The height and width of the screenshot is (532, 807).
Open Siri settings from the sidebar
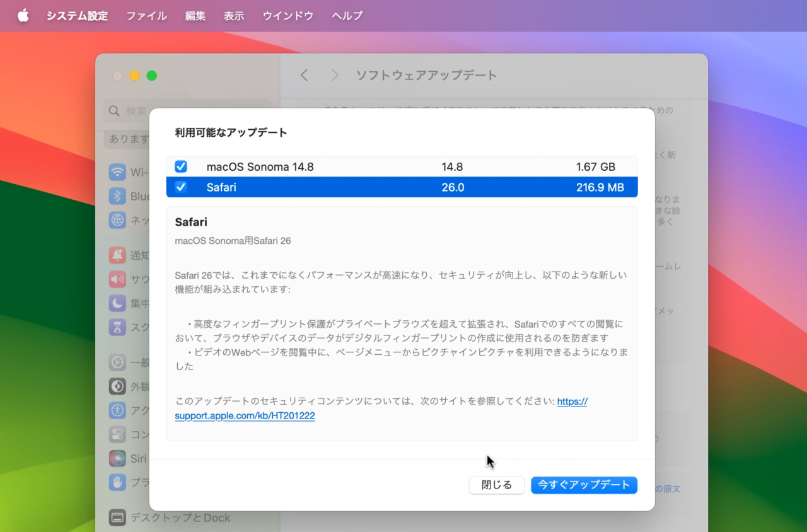pyautogui.click(x=117, y=458)
